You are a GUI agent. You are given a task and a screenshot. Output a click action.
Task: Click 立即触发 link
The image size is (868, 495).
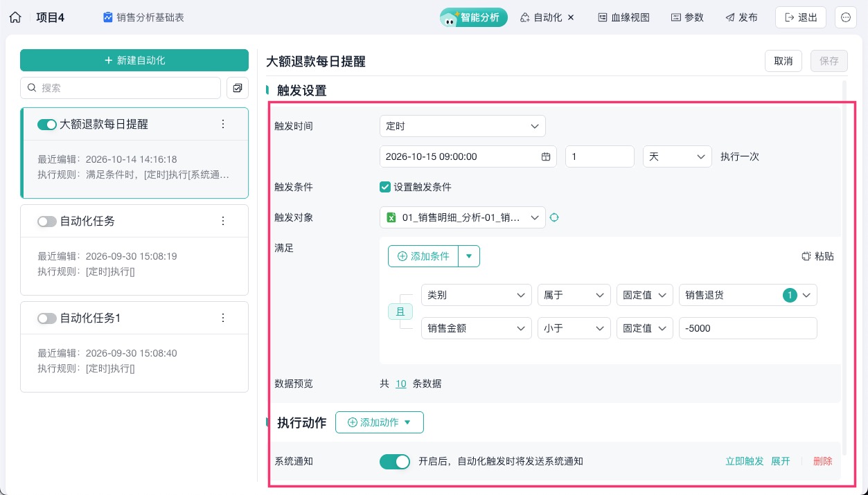click(x=745, y=461)
